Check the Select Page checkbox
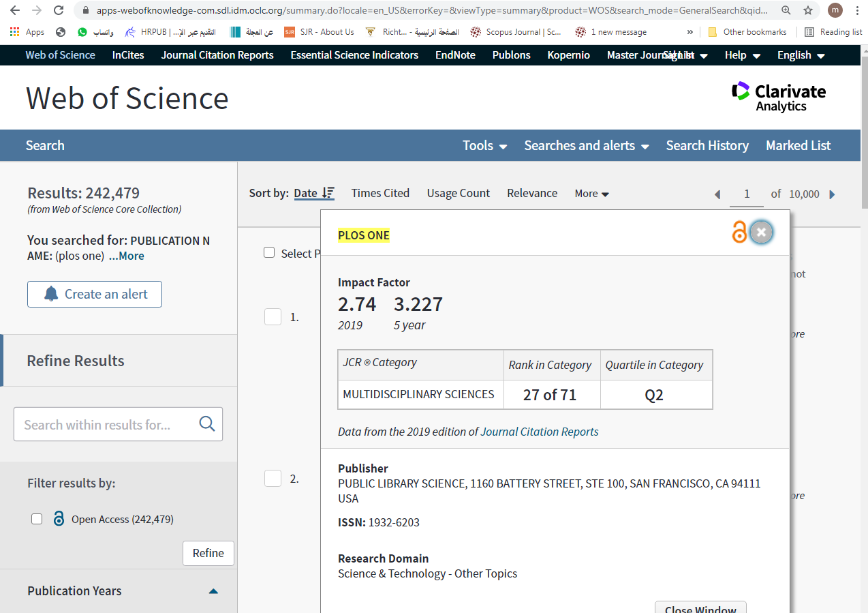The image size is (868, 613). pyautogui.click(x=269, y=253)
